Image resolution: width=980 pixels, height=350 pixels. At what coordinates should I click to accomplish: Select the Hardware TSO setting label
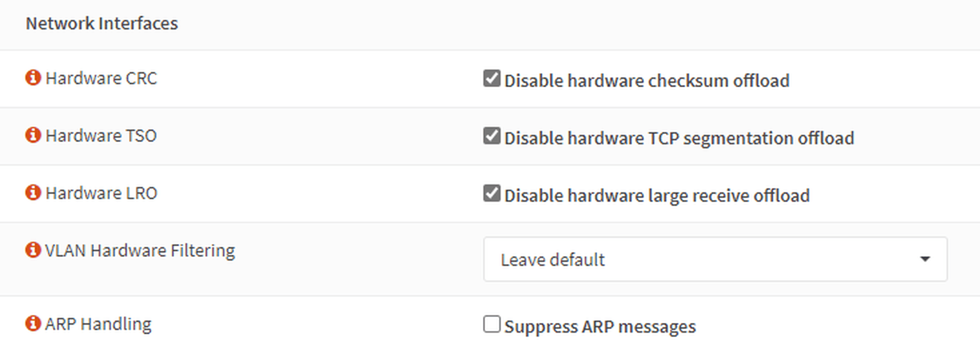(x=101, y=136)
